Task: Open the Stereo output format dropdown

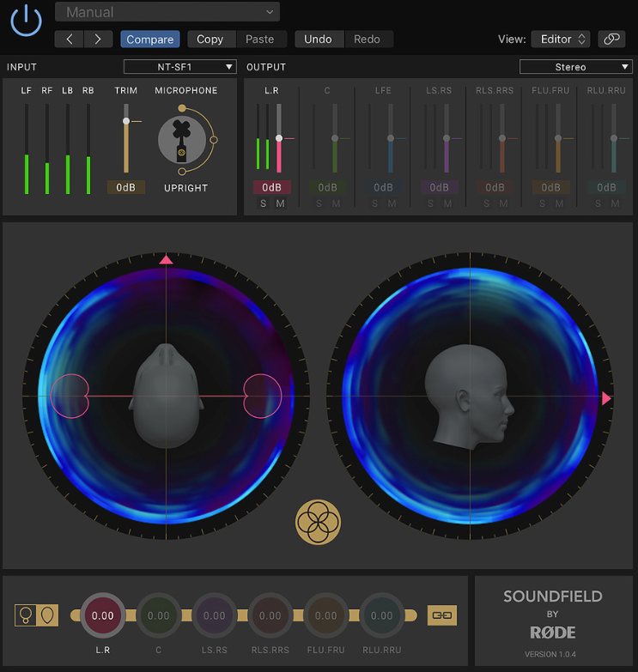Action: click(574, 67)
